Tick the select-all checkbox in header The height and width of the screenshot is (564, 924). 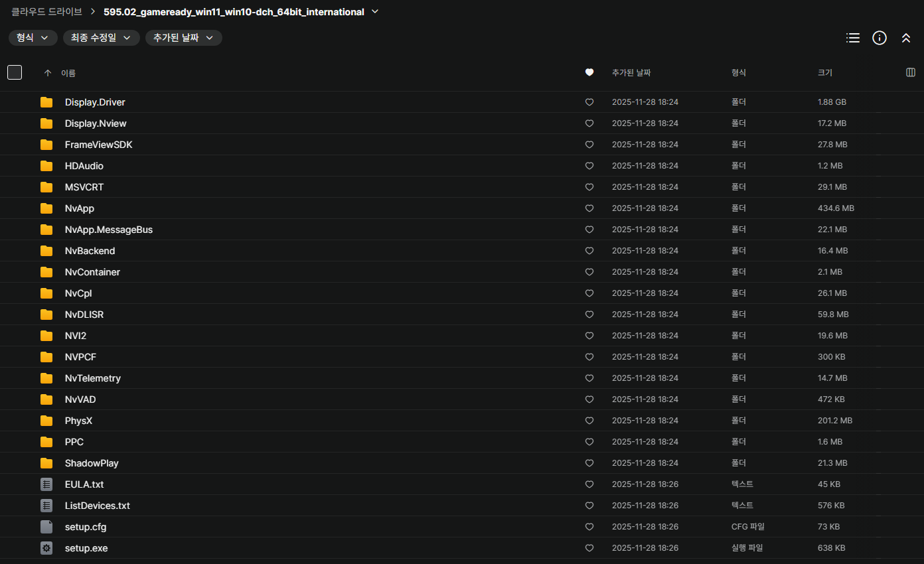tap(15, 72)
